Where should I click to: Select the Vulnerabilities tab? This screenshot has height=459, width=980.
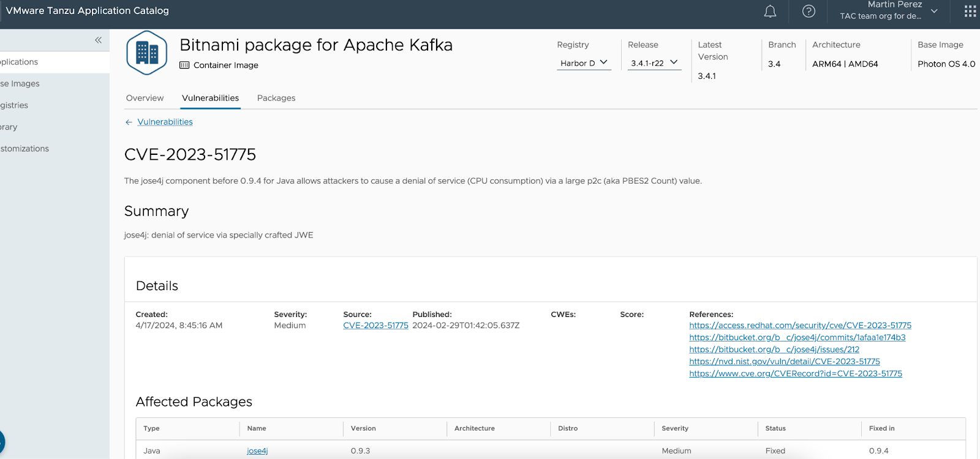pyautogui.click(x=210, y=98)
